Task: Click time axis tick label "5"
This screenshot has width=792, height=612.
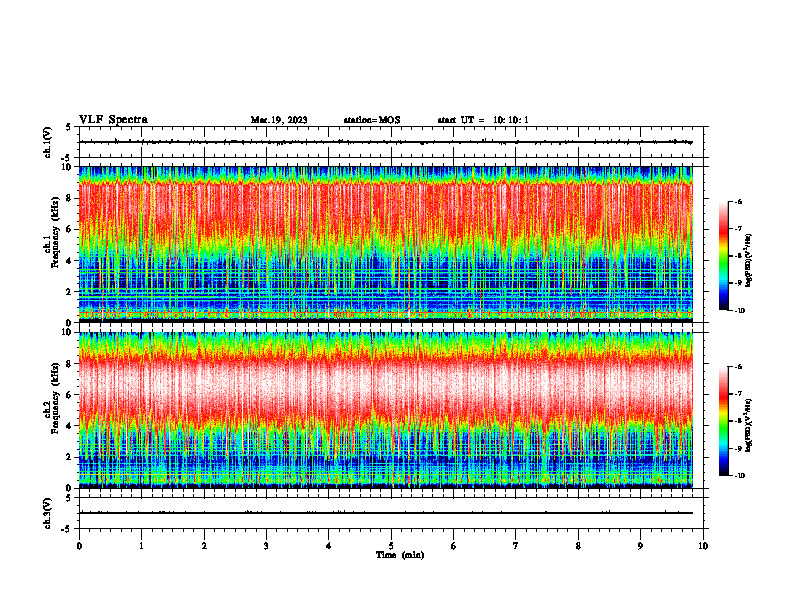Action: click(391, 546)
